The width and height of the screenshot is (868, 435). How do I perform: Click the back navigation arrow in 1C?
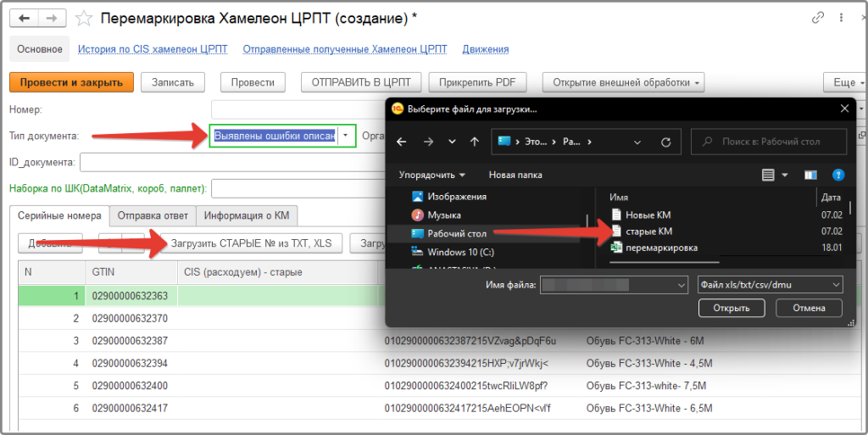coord(25,19)
